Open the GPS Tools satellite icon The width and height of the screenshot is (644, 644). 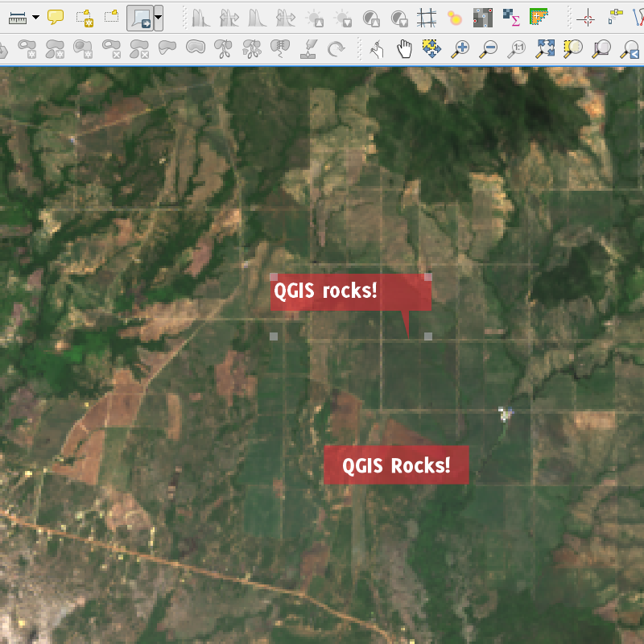coord(615,17)
